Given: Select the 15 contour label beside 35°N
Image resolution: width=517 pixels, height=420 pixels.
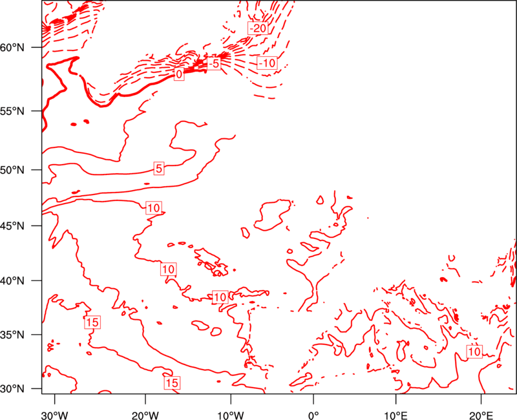Looking at the screenshot, I should pos(92,322).
